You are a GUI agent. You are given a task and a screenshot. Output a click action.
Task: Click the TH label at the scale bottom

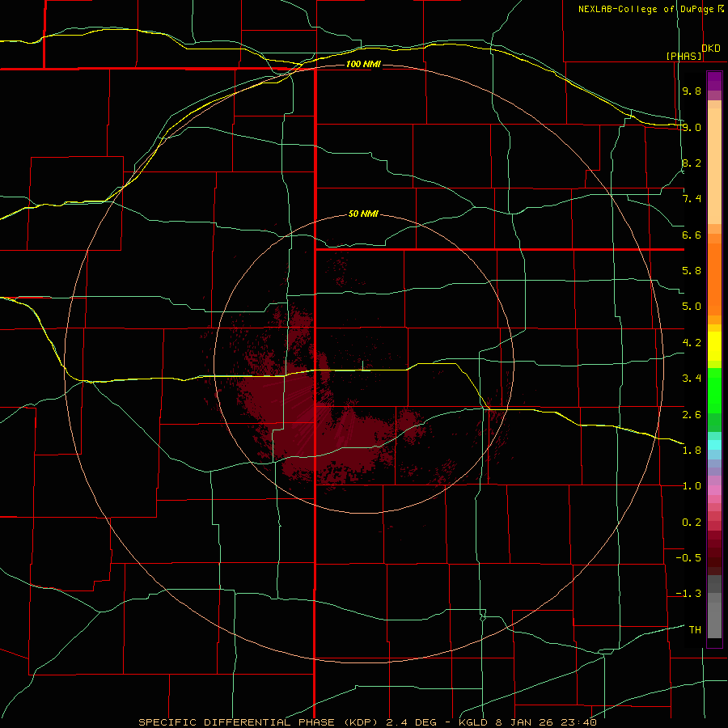[x=695, y=630]
